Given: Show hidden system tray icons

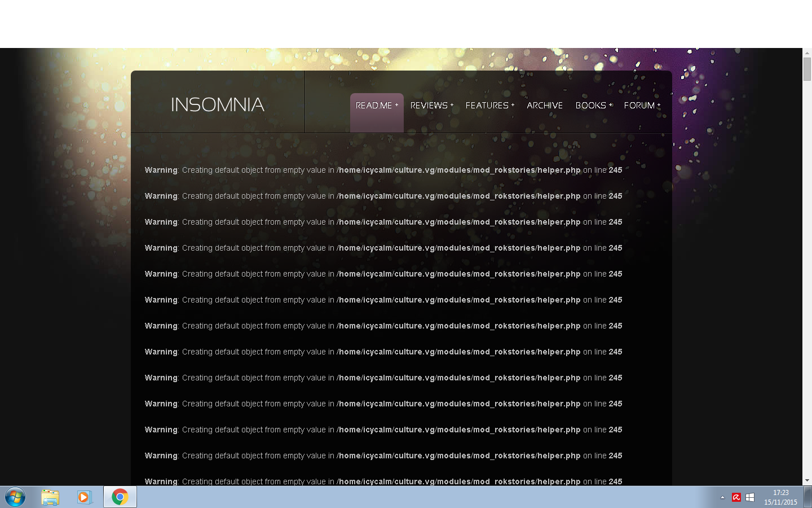Looking at the screenshot, I should tap(722, 497).
